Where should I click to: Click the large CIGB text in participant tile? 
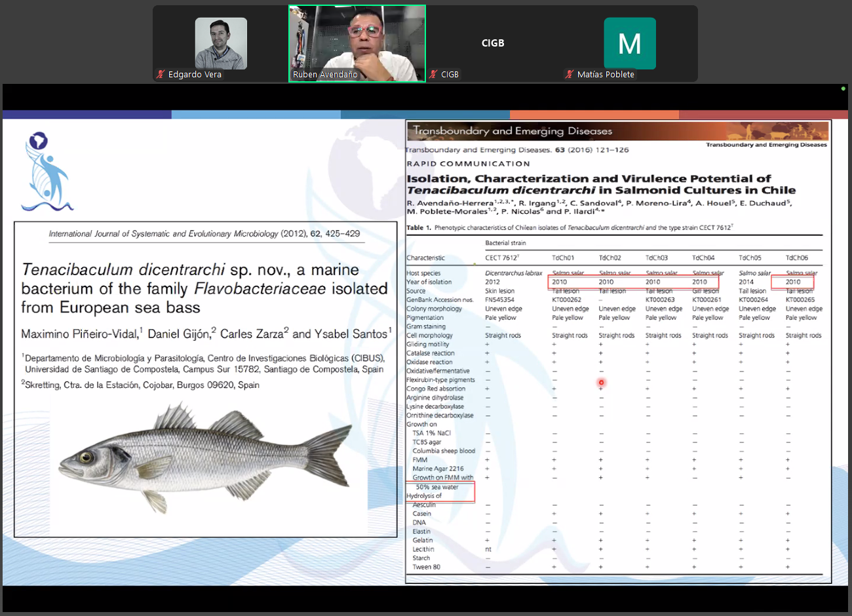493,43
